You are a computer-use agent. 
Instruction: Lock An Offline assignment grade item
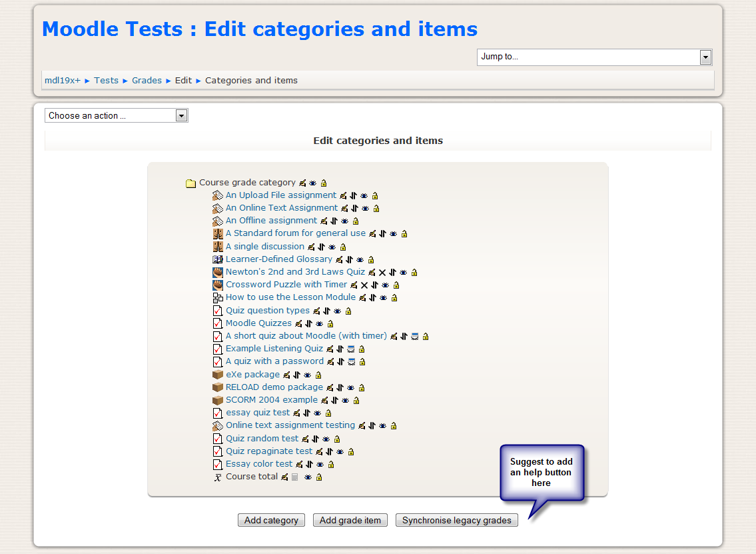pyautogui.click(x=355, y=221)
